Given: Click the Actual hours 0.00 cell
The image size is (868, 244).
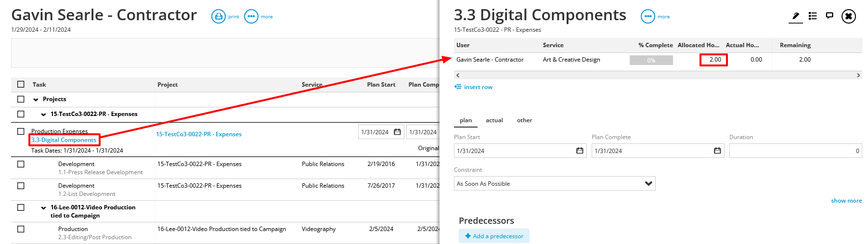Looking at the screenshot, I should (x=756, y=60).
